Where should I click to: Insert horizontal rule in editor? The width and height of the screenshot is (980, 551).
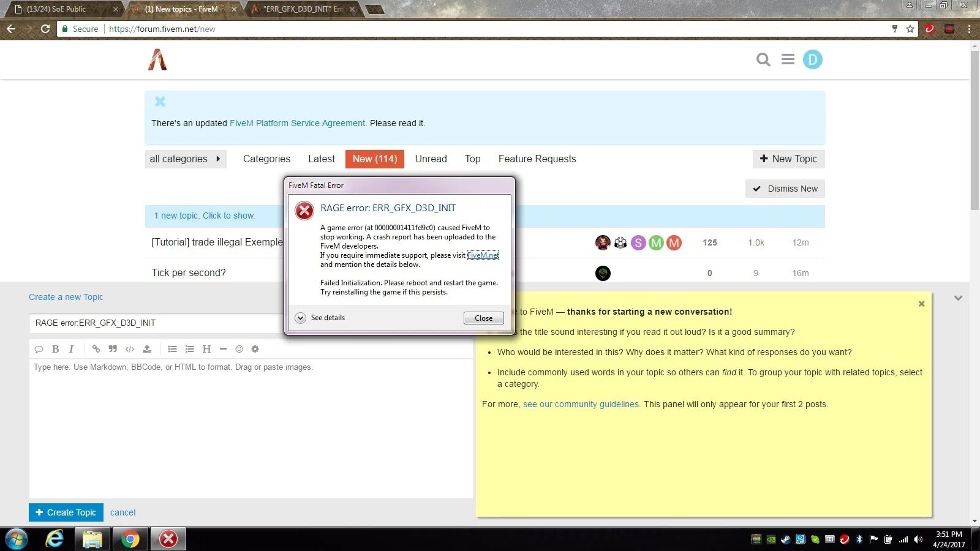pos(223,349)
